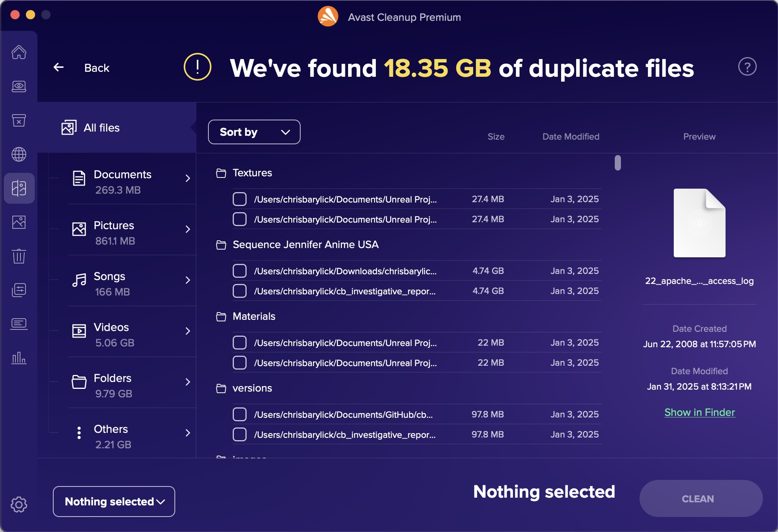The image size is (778, 532).
Task: Open the Junk cleaner icon in sidebar
Action: pos(19,120)
